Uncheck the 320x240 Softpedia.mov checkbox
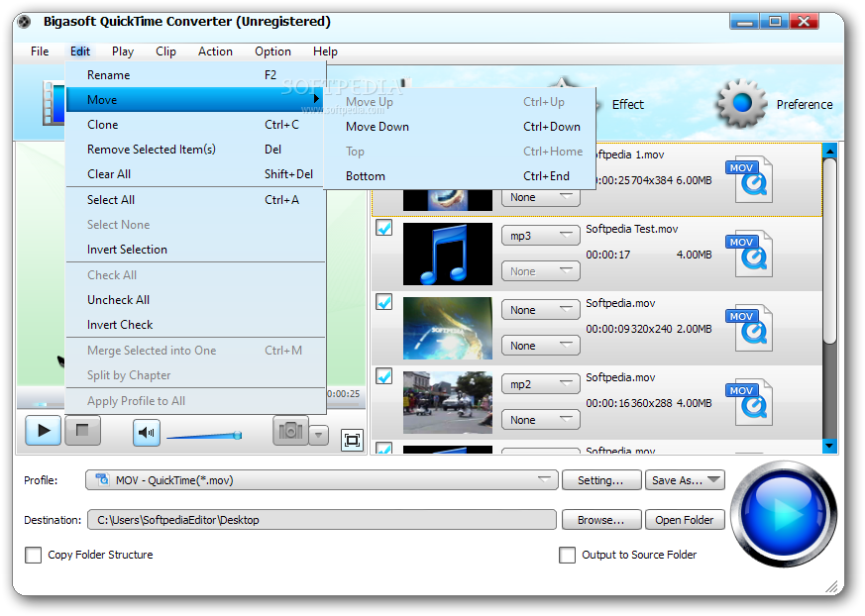865x616 pixels. pyautogui.click(x=384, y=302)
